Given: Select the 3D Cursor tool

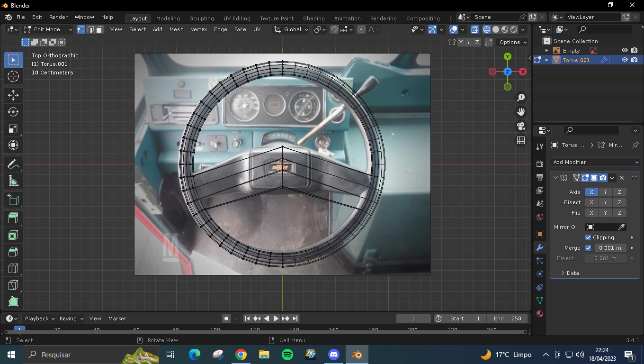Looking at the screenshot, I should coord(13,76).
